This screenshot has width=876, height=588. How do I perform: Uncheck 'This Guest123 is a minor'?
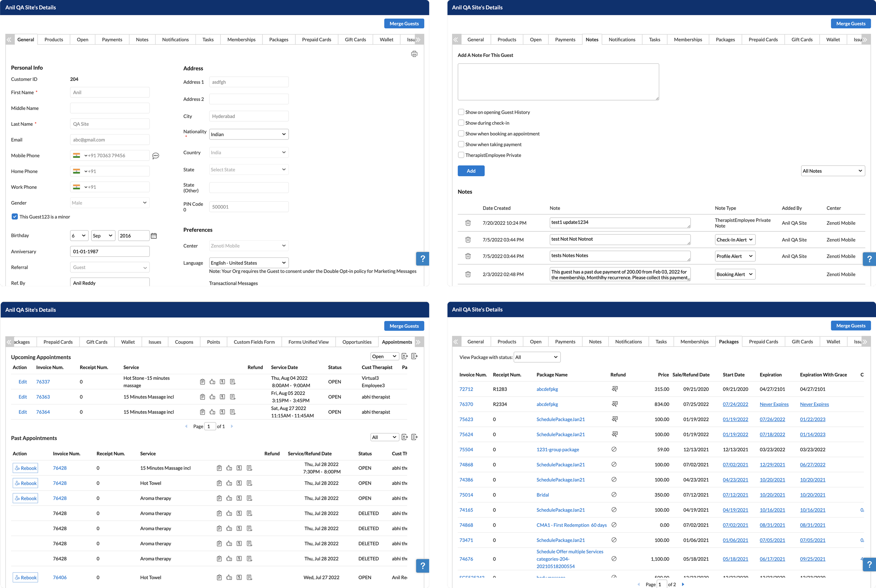[x=15, y=217]
